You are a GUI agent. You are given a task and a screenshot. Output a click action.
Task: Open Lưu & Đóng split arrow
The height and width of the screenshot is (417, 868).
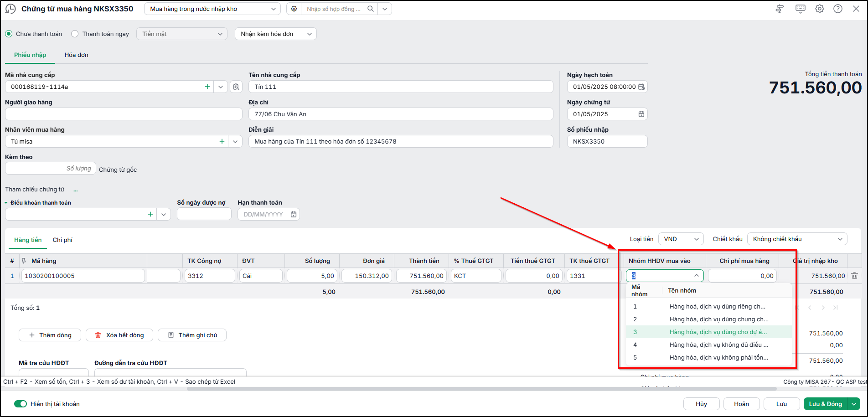point(853,404)
